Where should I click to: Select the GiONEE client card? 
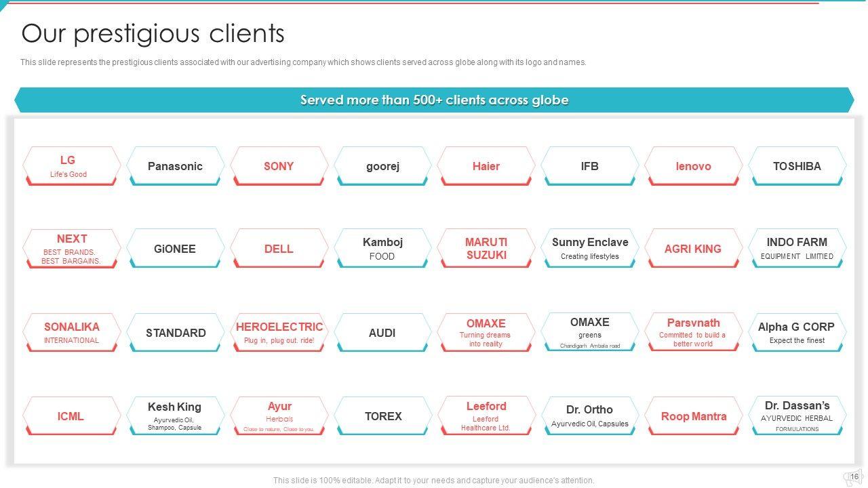pyautogui.click(x=176, y=249)
